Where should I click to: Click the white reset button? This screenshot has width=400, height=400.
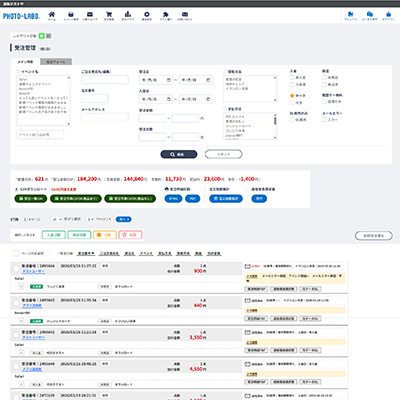coord(223,154)
